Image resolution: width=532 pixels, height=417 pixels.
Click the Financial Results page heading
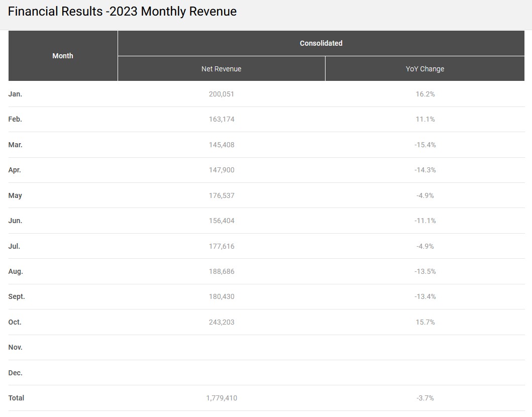[122, 12]
